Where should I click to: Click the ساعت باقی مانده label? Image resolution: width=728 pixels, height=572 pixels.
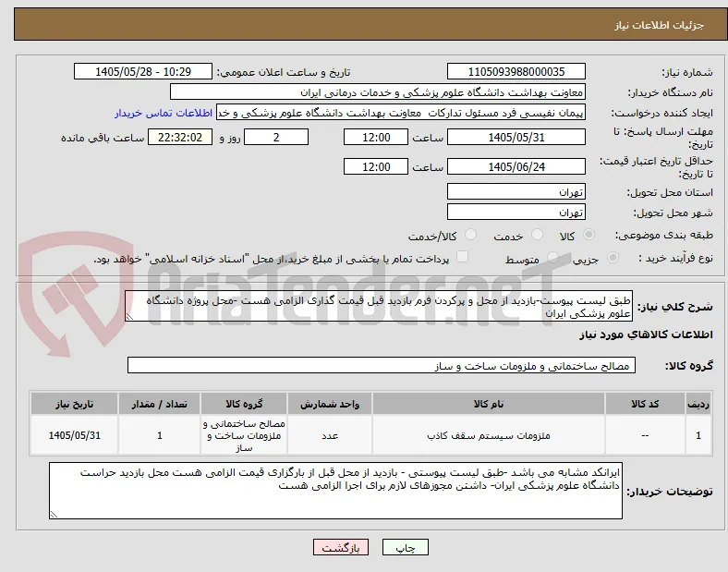(x=103, y=139)
